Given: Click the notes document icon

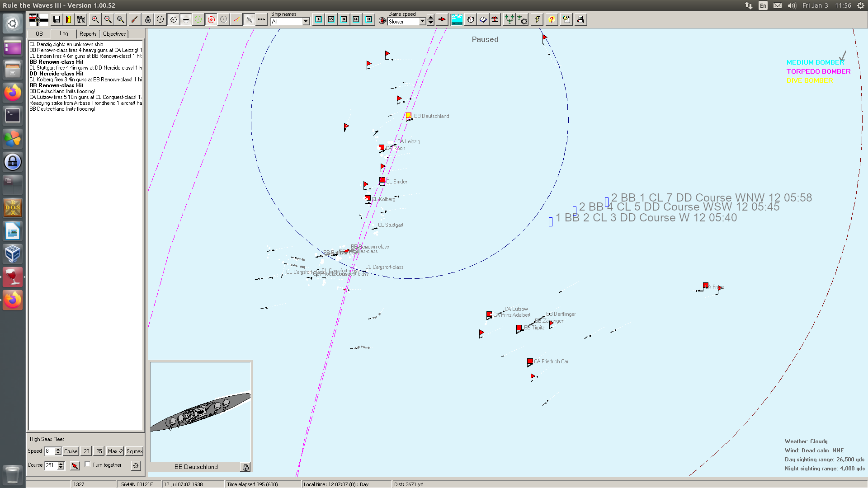Looking at the screenshot, I should pyautogui.click(x=566, y=19).
